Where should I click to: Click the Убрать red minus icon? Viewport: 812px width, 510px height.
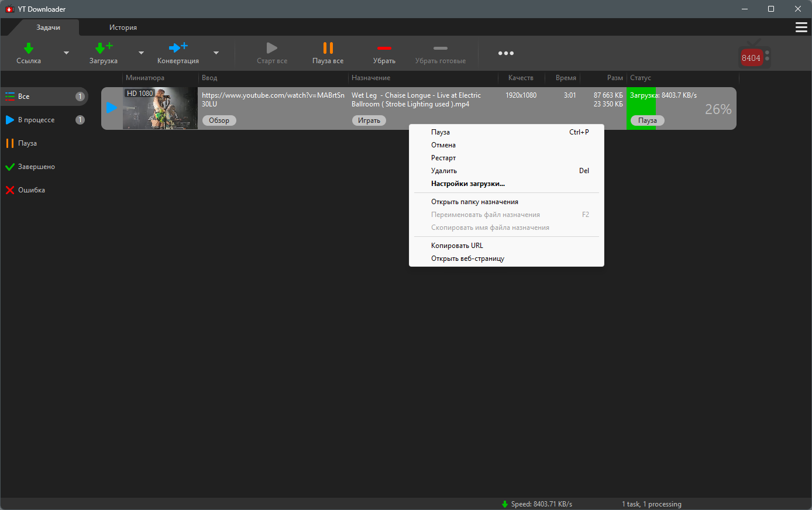pos(384,48)
